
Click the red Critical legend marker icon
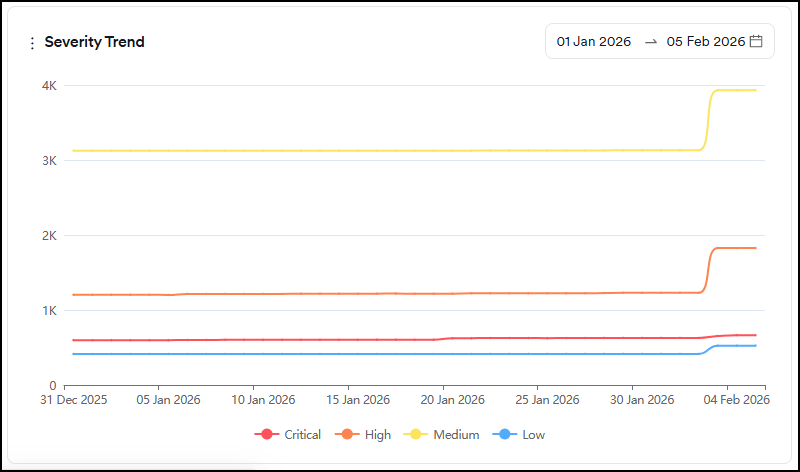coord(266,435)
